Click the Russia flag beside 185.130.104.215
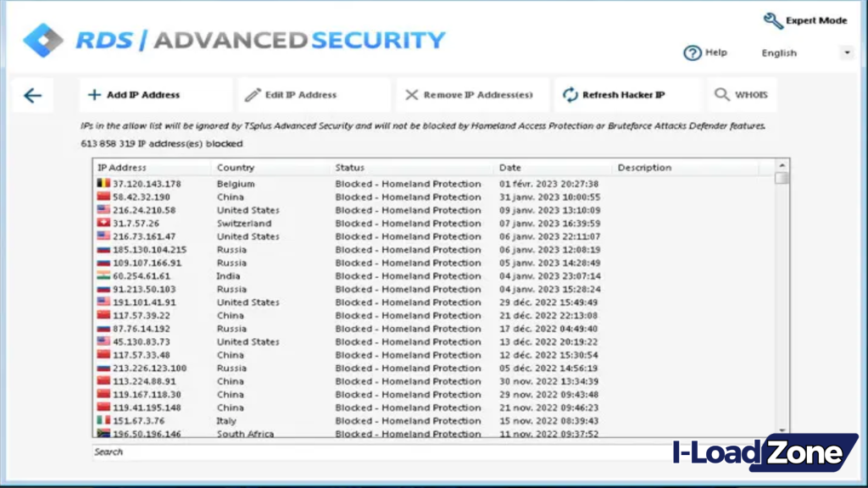Viewport: 868px width, 488px height. pos(103,249)
